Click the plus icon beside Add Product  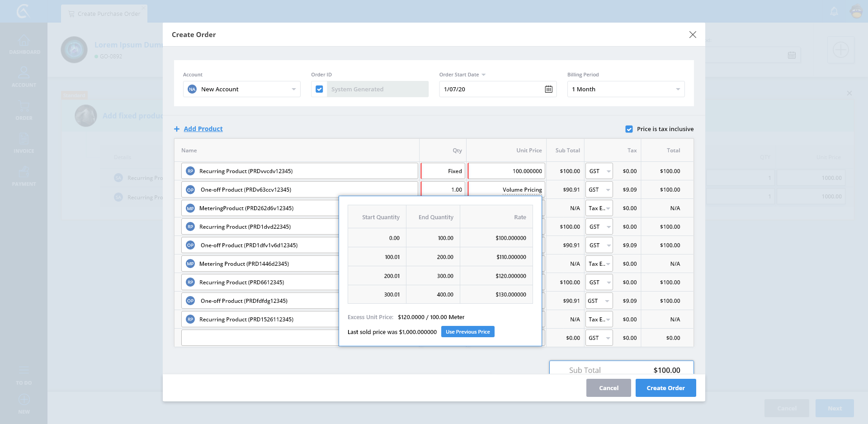[177, 129]
